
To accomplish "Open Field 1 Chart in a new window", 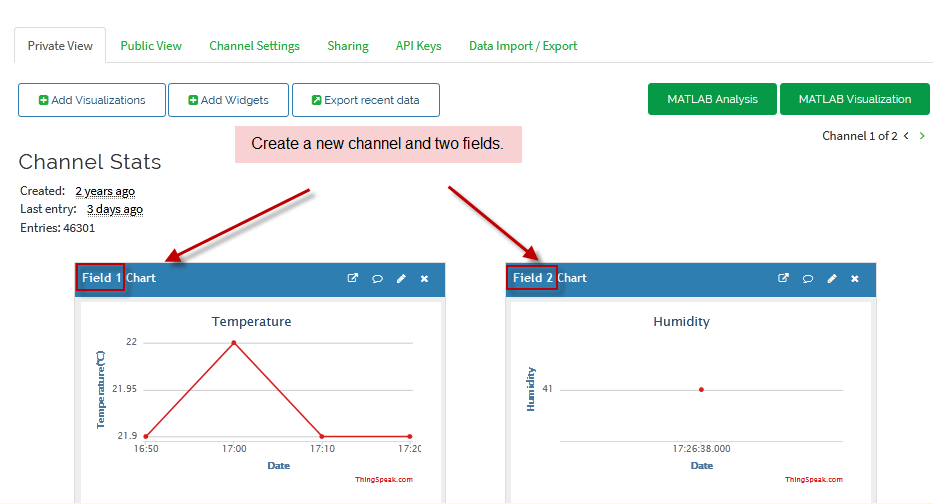I will click(353, 278).
